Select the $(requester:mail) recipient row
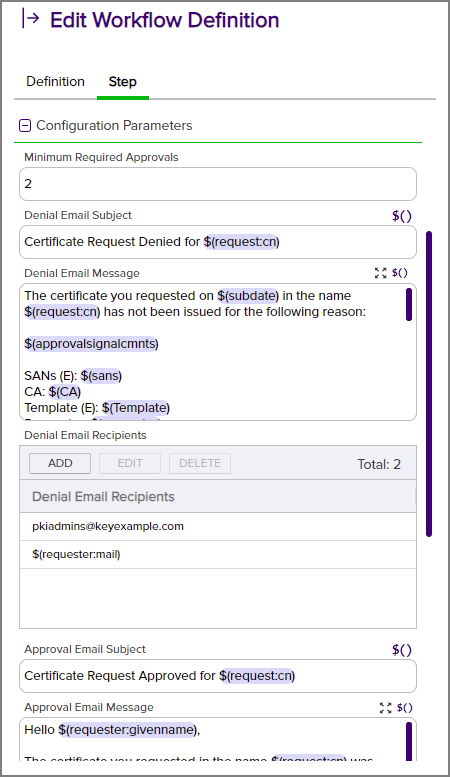 [x=218, y=554]
